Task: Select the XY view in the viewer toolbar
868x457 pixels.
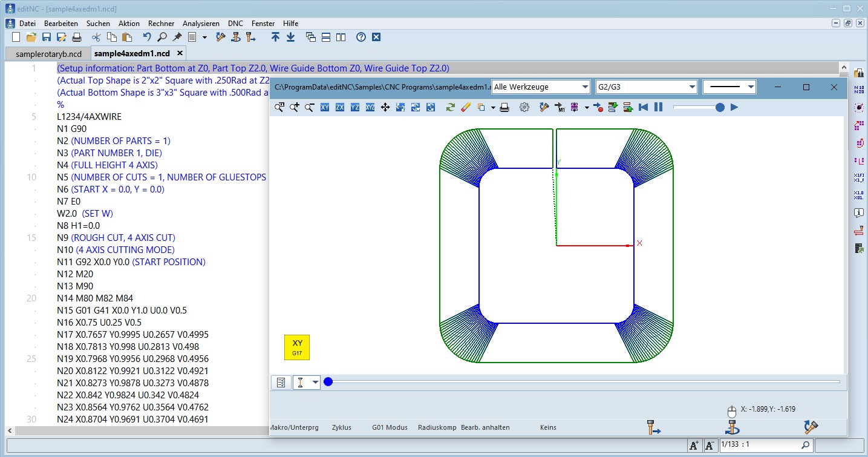Action: tap(325, 107)
